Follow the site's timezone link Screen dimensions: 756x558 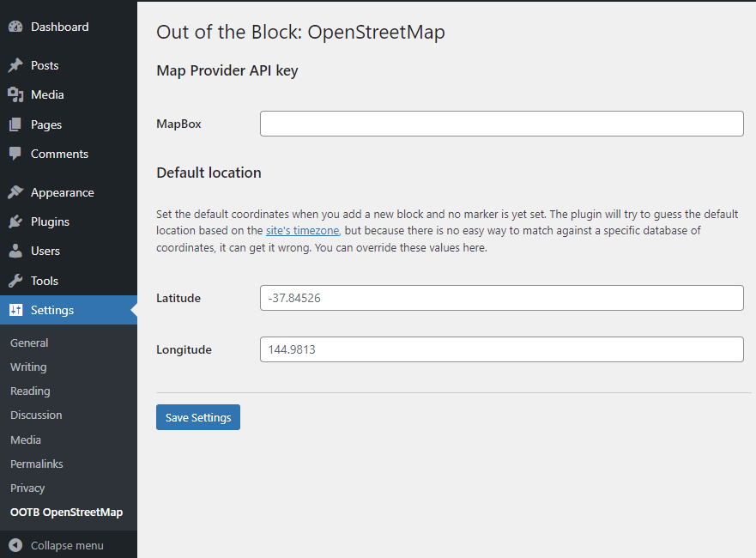[303, 230]
